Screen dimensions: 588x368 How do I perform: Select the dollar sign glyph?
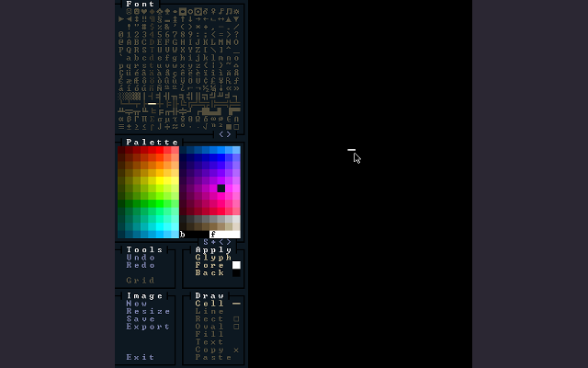tap(152, 27)
